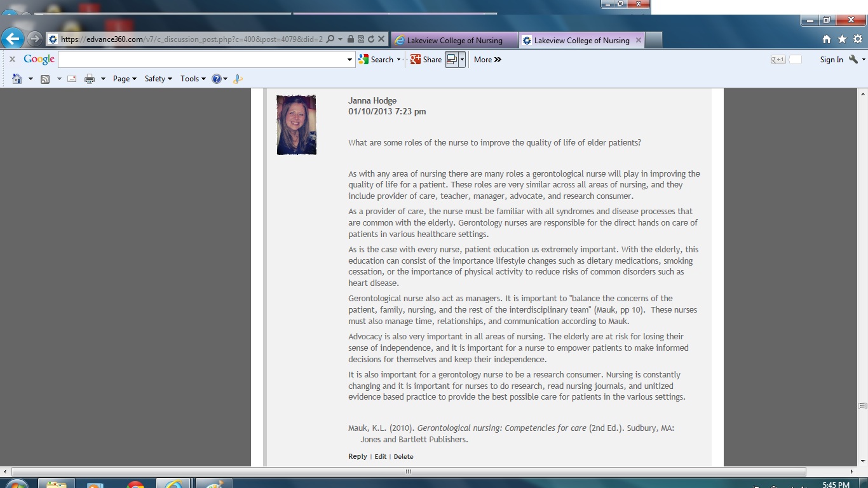The height and width of the screenshot is (488, 868).
Task: Click the Google +1 button
Action: pos(778,60)
